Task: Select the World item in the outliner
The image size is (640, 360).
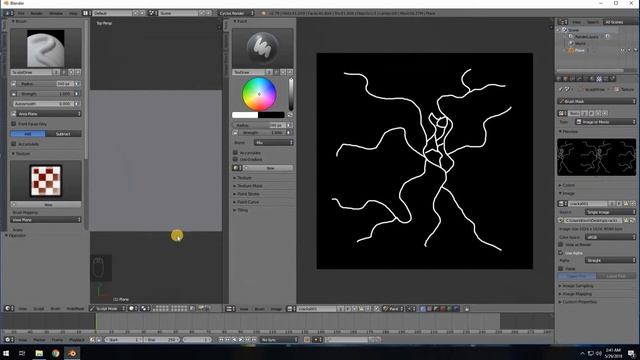Action: [580, 43]
